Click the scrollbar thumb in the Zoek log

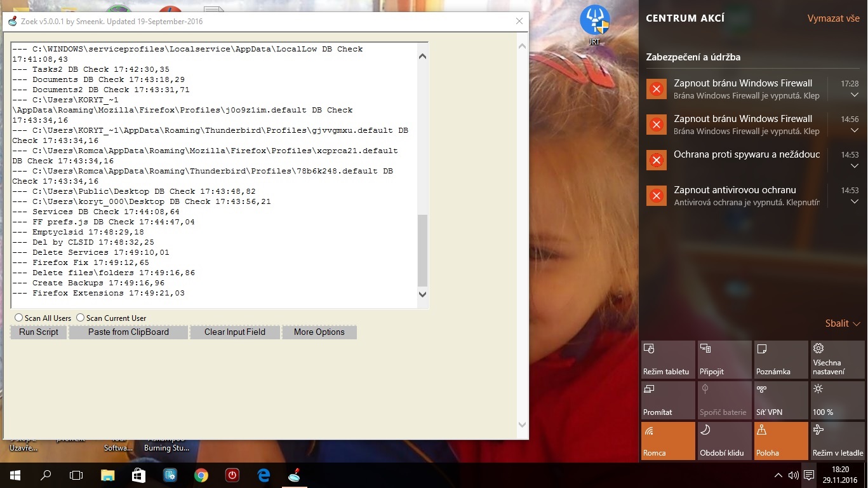tap(423, 250)
